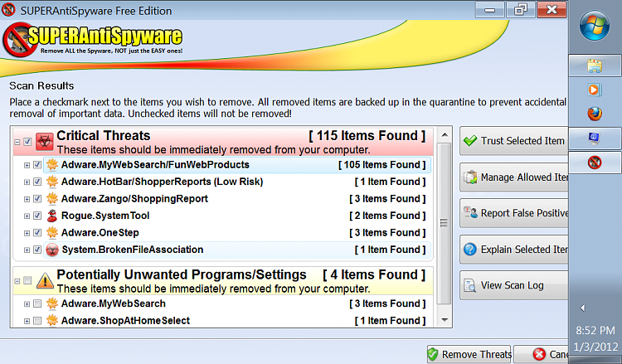Expand Adware.Zango/ShoppingReport node

(27, 200)
